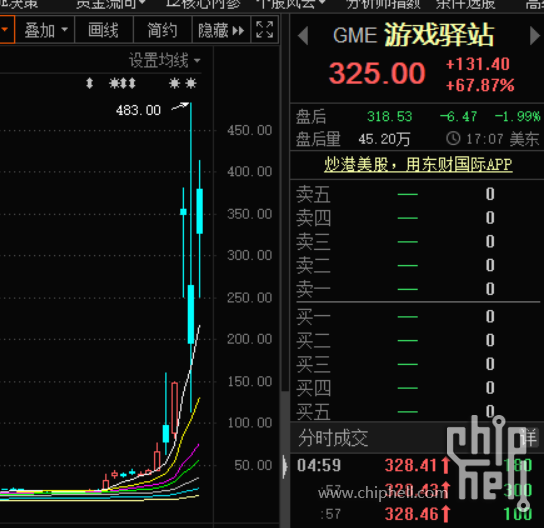Click the arrow pointing at 483.00 high
The height and width of the screenshot is (528, 544).
pos(180,106)
